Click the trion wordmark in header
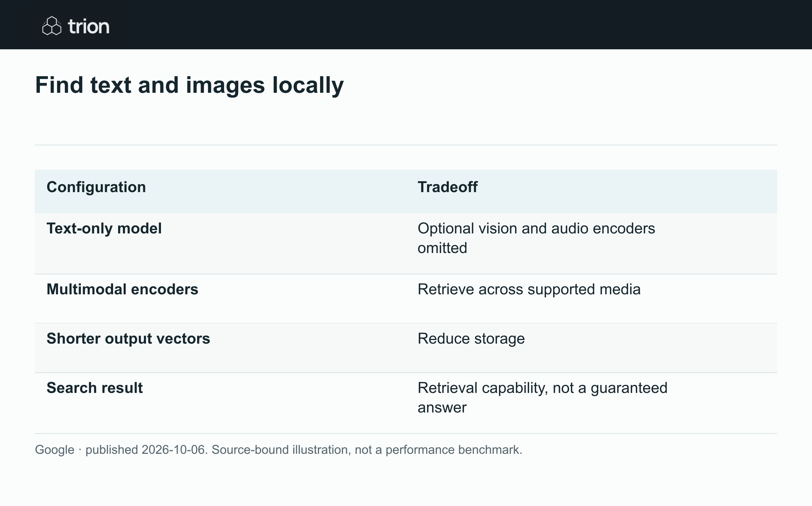The height and width of the screenshot is (506, 812). coord(88,26)
